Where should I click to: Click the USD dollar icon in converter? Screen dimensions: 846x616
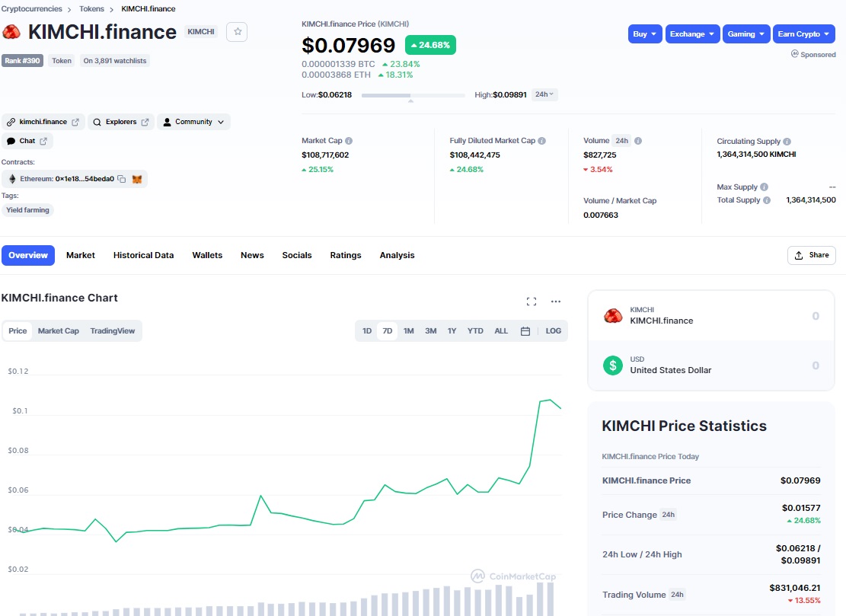click(x=613, y=365)
